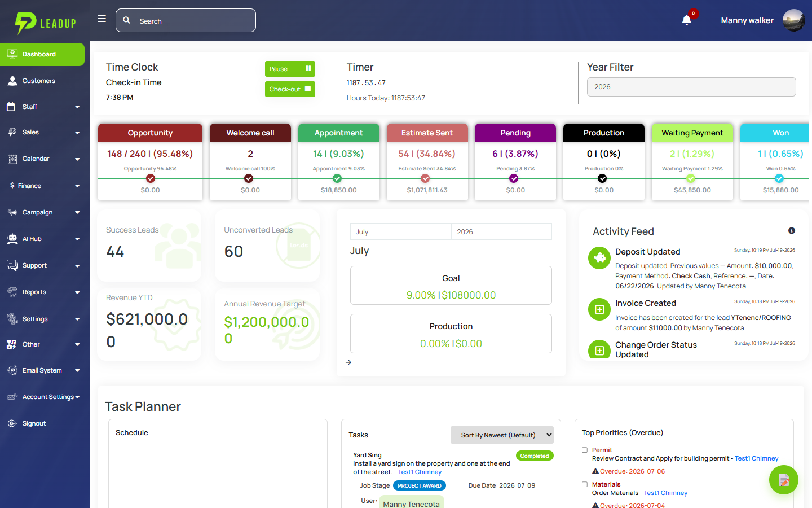The width and height of the screenshot is (812, 508).
Task: Click the 2026 year field beside July
Action: (501, 231)
